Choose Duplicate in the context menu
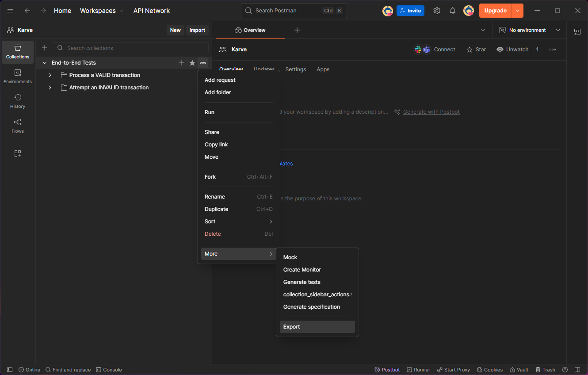Screen dimensions: 588x375 [x=239, y=209]
